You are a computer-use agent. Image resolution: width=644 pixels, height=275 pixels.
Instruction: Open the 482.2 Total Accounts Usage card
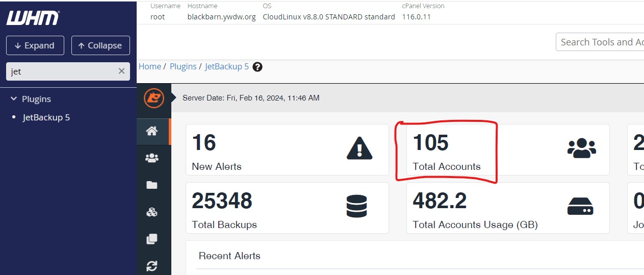(508, 208)
